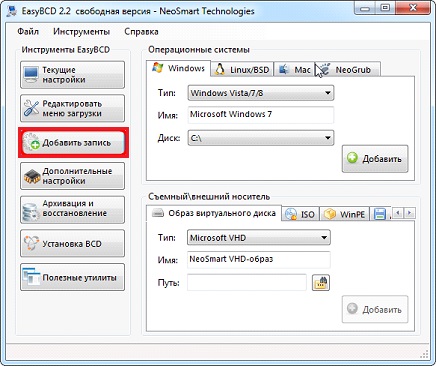
Task: Expand Microsoft VHD type dropdown
Action: coord(259,238)
